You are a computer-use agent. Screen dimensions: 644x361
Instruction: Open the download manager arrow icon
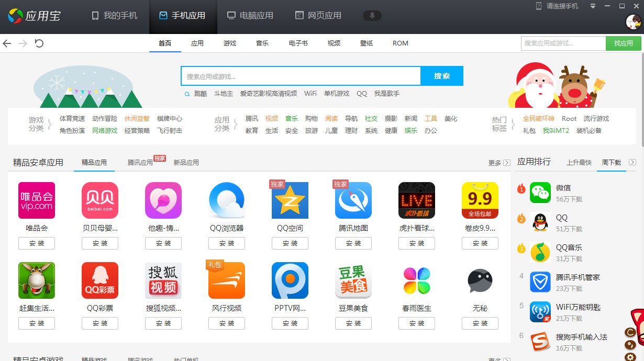pyautogui.click(x=372, y=16)
